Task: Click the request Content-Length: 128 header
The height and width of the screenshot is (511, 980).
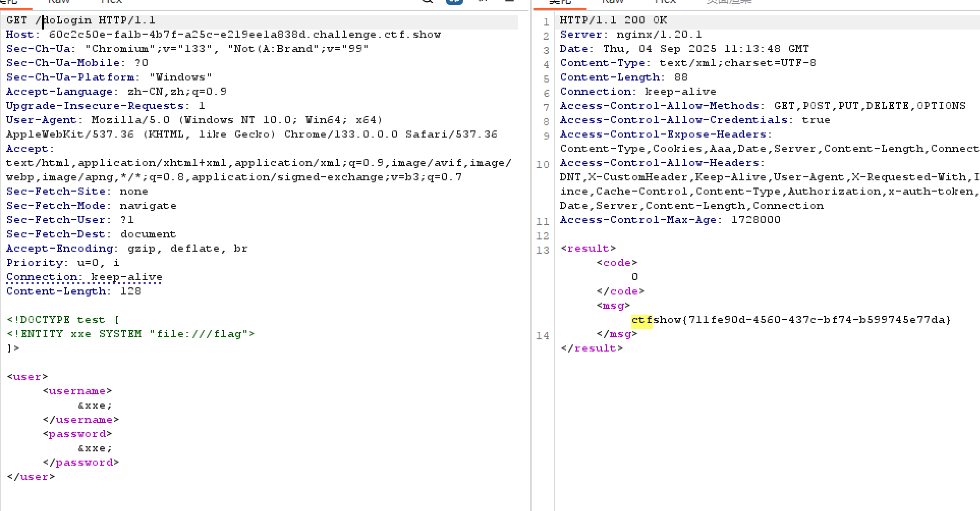Action: point(73,291)
